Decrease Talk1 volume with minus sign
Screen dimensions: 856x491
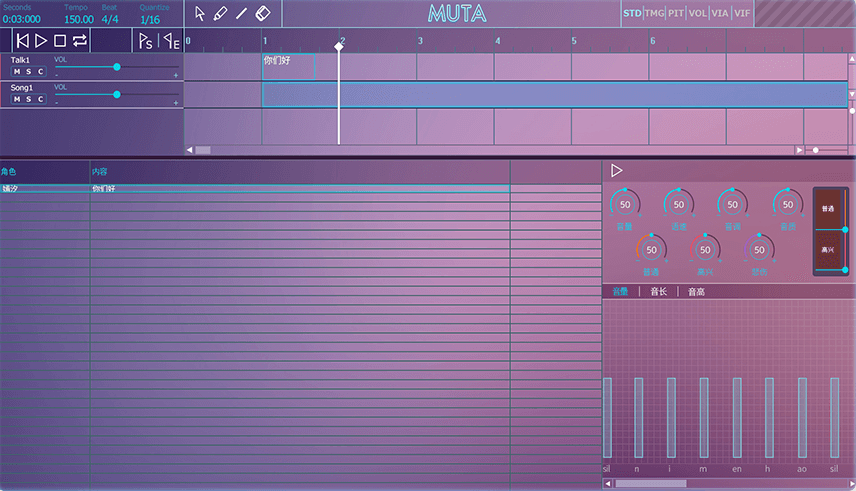coord(56,75)
